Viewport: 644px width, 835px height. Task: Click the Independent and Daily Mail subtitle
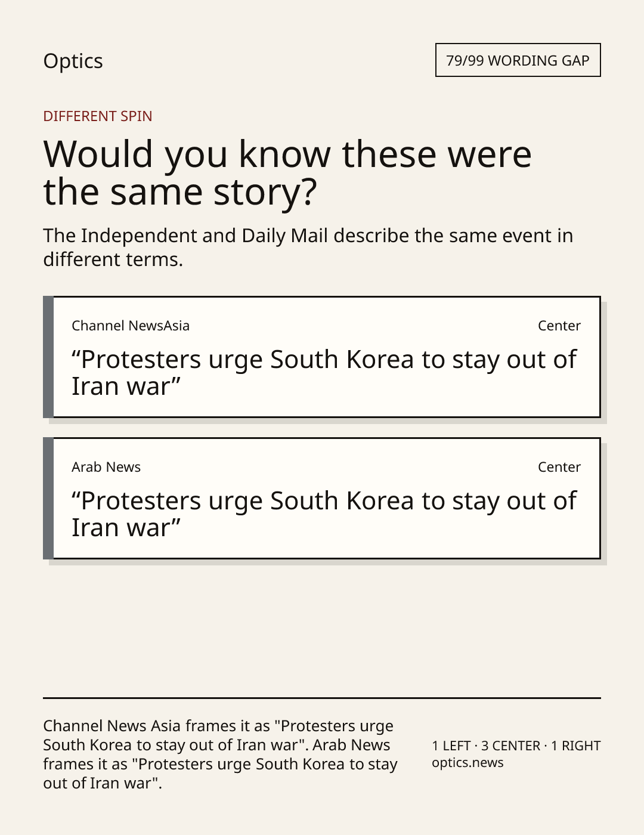click(x=308, y=247)
